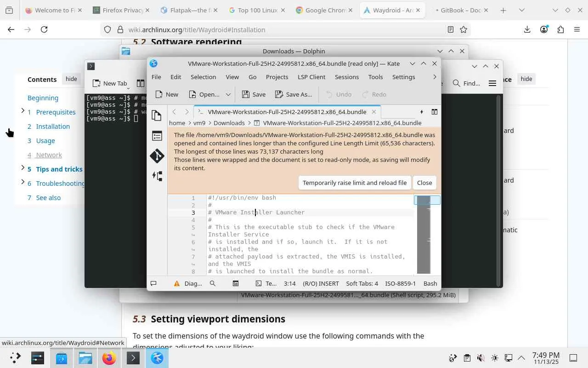Open the Firefox extensions puzzle icon
This screenshot has height=368, width=588.
coord(560,29)
